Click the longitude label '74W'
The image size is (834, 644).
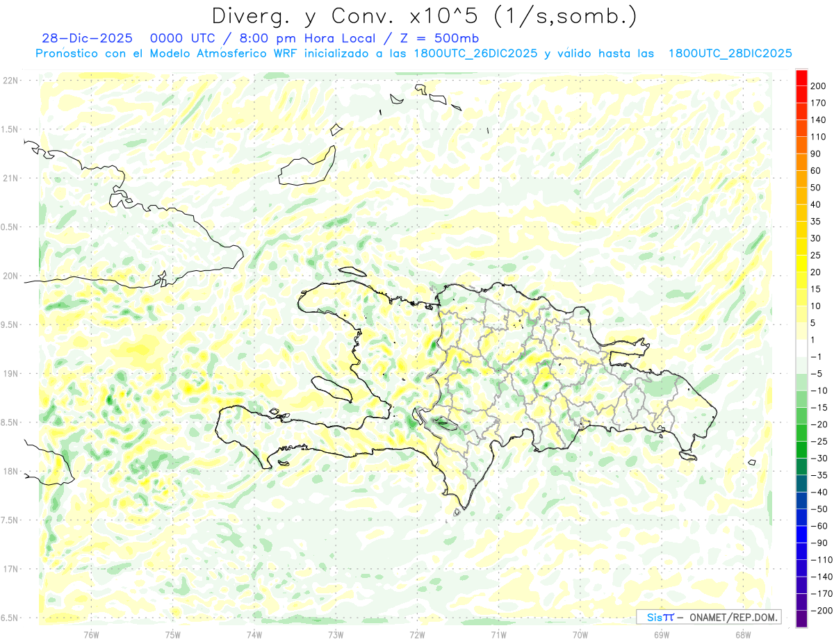click(254, 634)
